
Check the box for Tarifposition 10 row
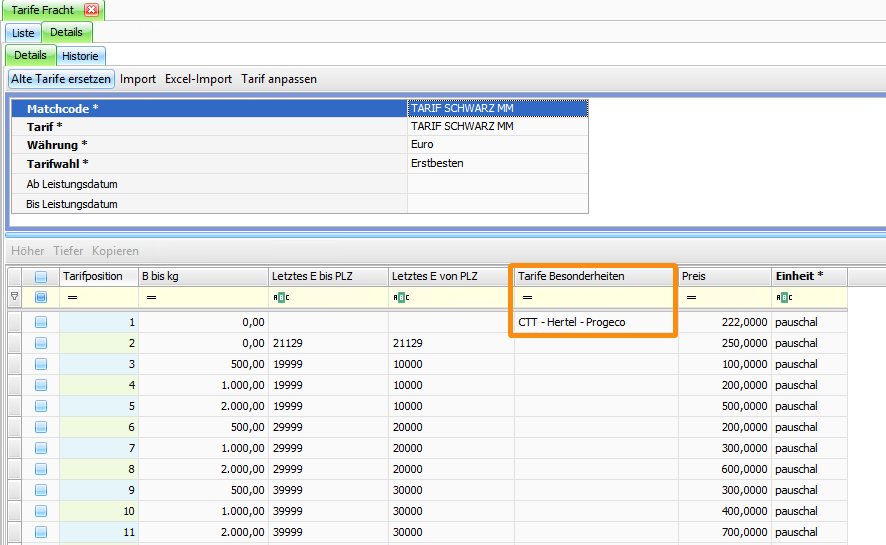click(41, 511)
